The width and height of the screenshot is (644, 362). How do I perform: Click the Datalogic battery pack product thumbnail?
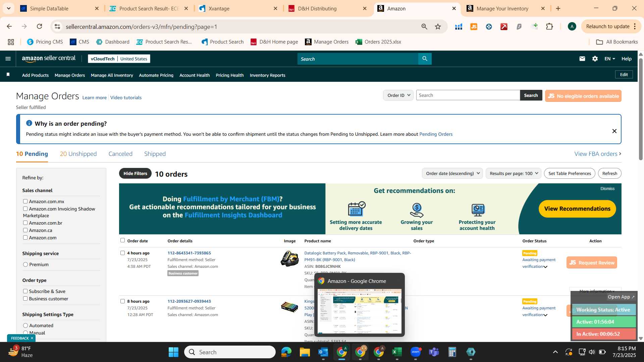coord(289,258)
